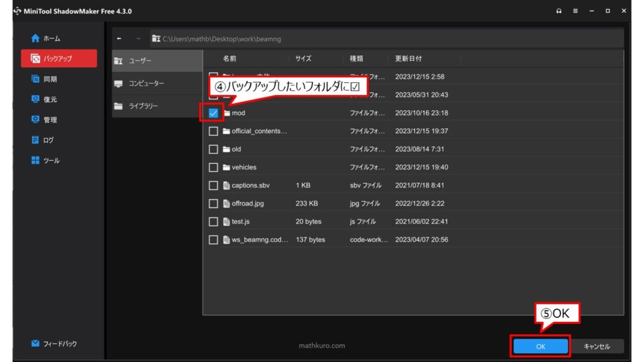
Task: Click the js ファイル type cell
Action: click(x=363, y=222)
